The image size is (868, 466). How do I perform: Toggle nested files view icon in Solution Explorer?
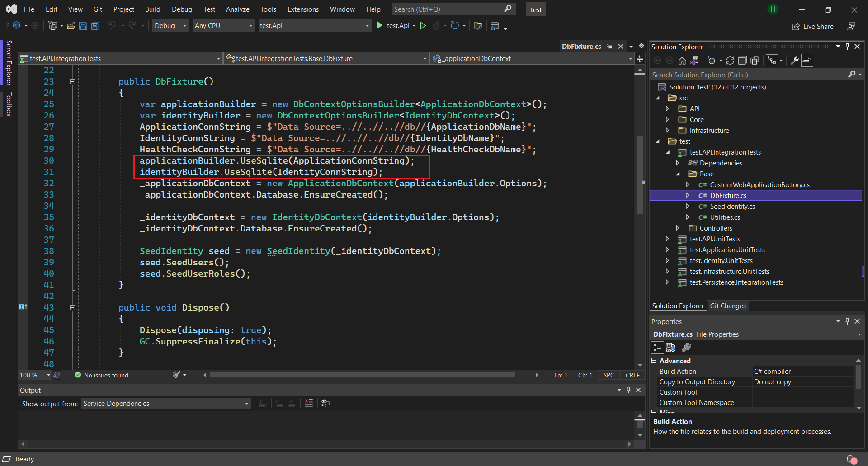pos(772,61)
